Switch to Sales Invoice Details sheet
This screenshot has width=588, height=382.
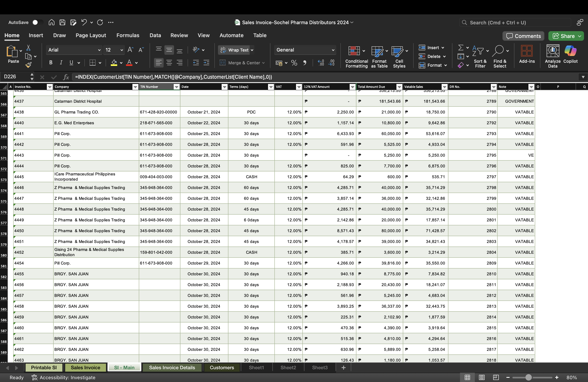pyautogui.click(x=172, y=367)
